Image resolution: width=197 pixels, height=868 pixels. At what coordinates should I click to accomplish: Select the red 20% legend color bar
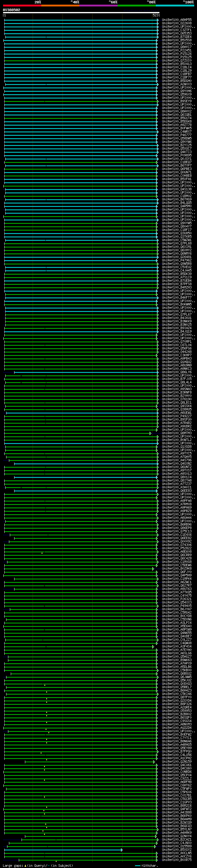point(22,6)
